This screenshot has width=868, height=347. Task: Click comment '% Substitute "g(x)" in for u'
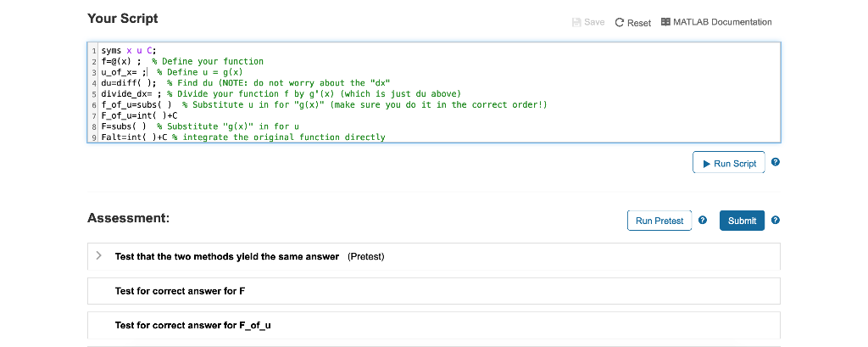coord(228,126)
